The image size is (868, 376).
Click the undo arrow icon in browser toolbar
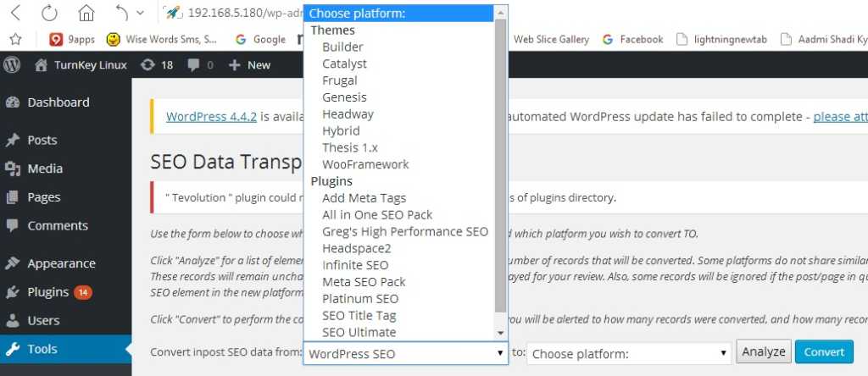point(122,12)
